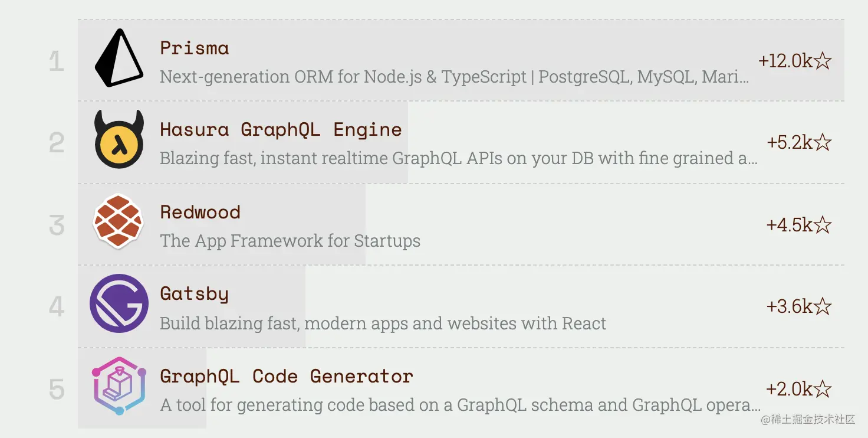Open the Redwood project title
This screenshot has width=868, height=438.
(200, 212)
